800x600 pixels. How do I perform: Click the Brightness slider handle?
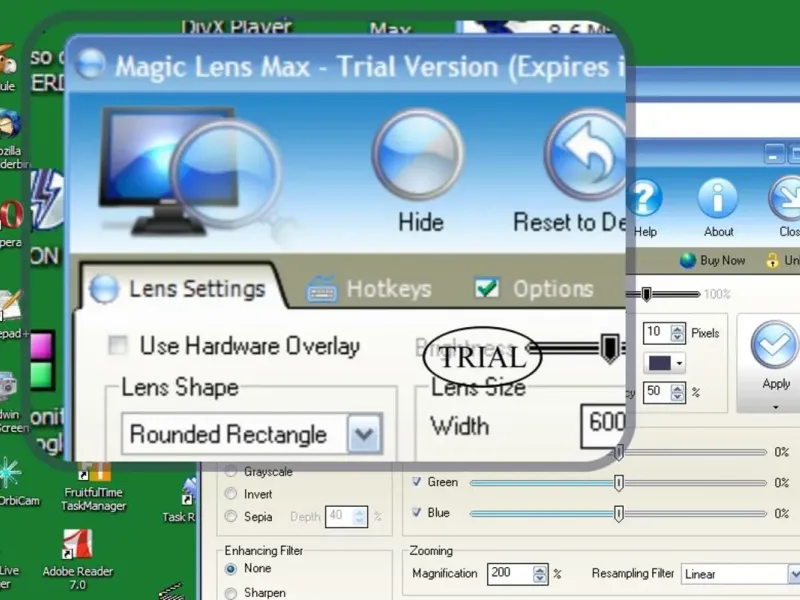[x=609, y=348]
